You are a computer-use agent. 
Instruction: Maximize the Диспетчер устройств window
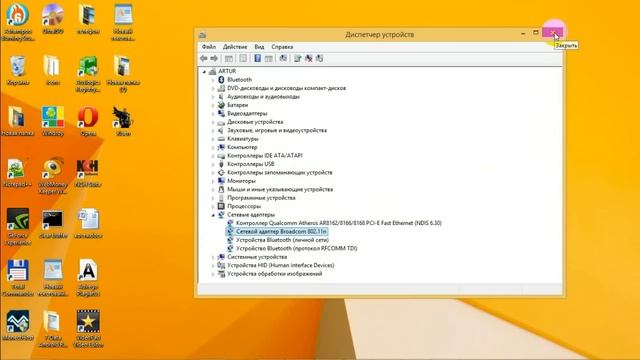coord(536,33)
